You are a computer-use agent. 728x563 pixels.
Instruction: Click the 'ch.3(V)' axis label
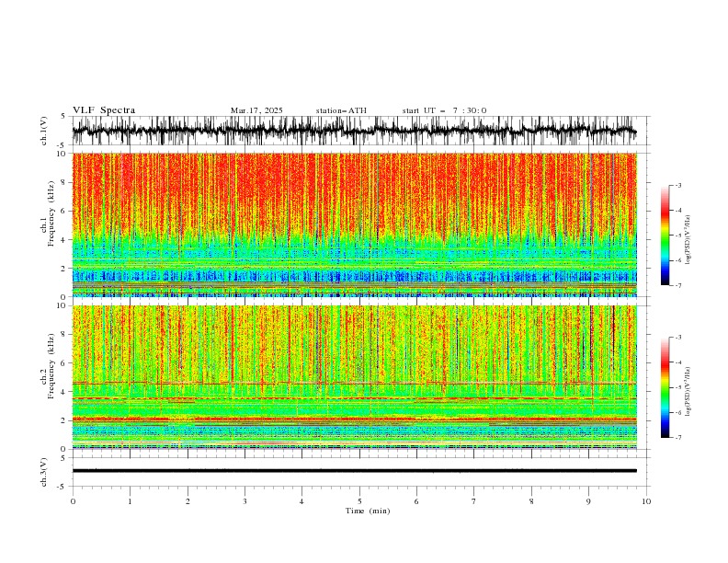[x=44, y=472]
